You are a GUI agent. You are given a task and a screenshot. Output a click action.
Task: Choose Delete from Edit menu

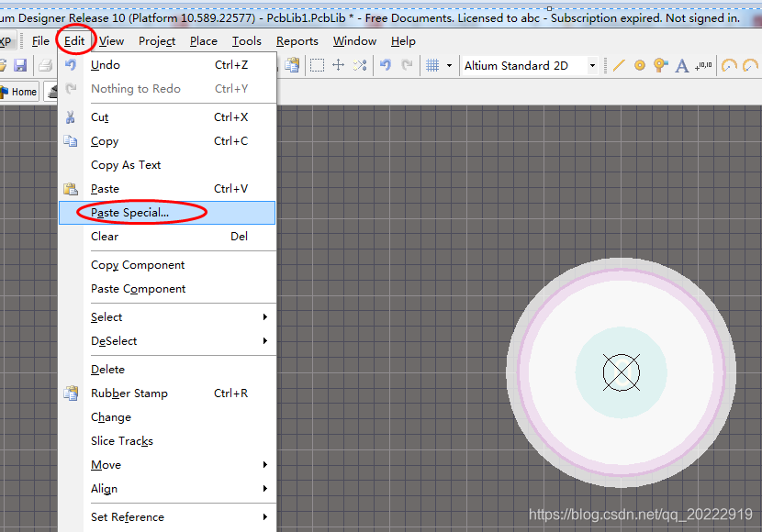(168, 370)
